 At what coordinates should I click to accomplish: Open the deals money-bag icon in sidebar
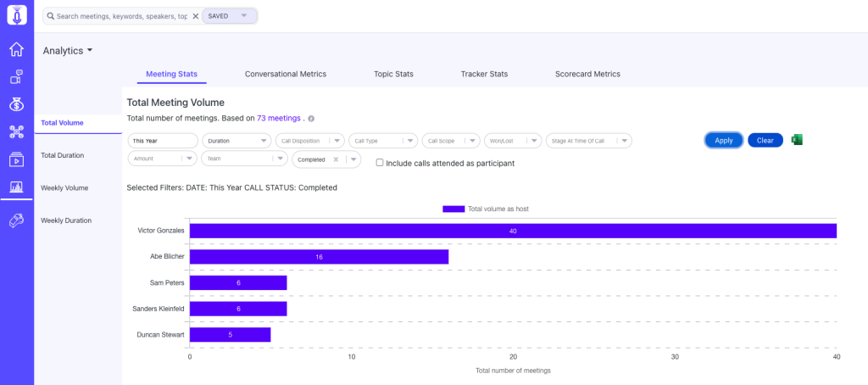(17, 103)
